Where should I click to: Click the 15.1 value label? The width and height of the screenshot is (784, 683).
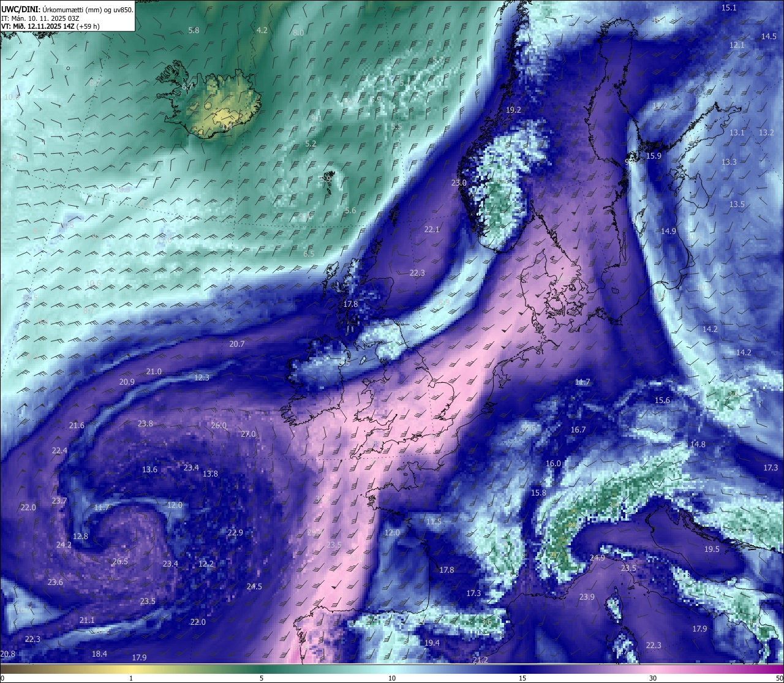click(729, 7)
